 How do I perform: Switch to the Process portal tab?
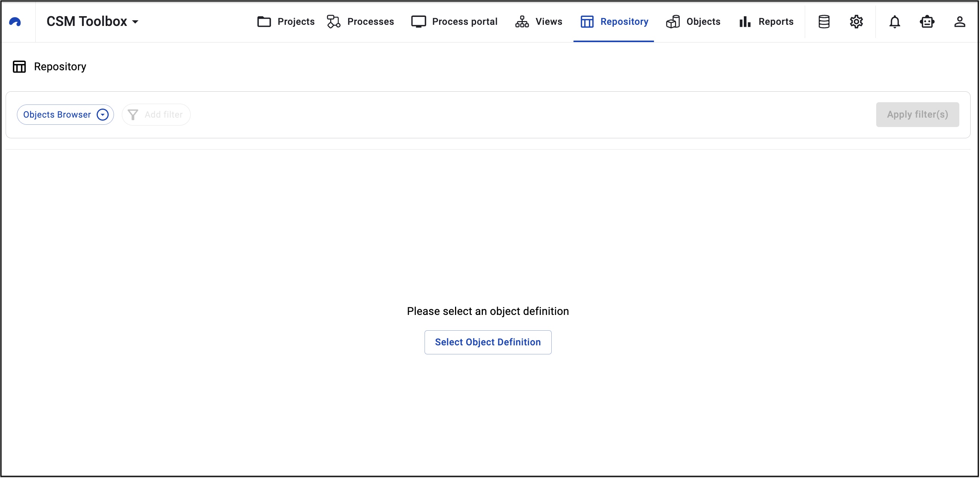(x=454, y=22)
